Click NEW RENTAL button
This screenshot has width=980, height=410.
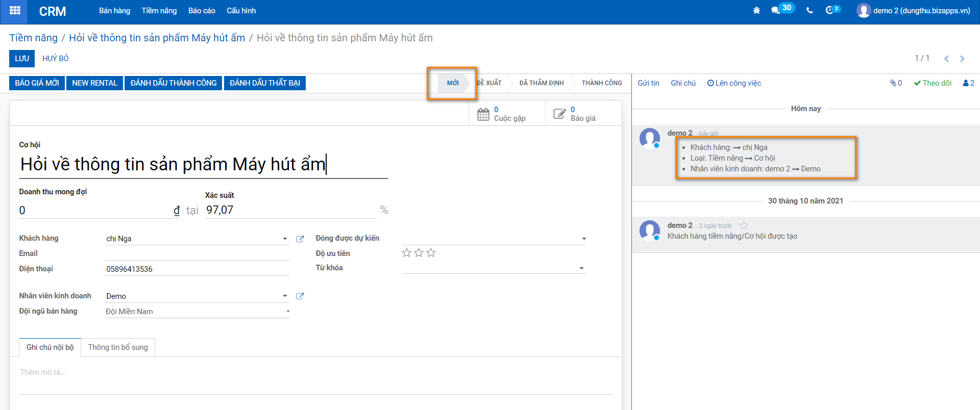click(94, 83)
